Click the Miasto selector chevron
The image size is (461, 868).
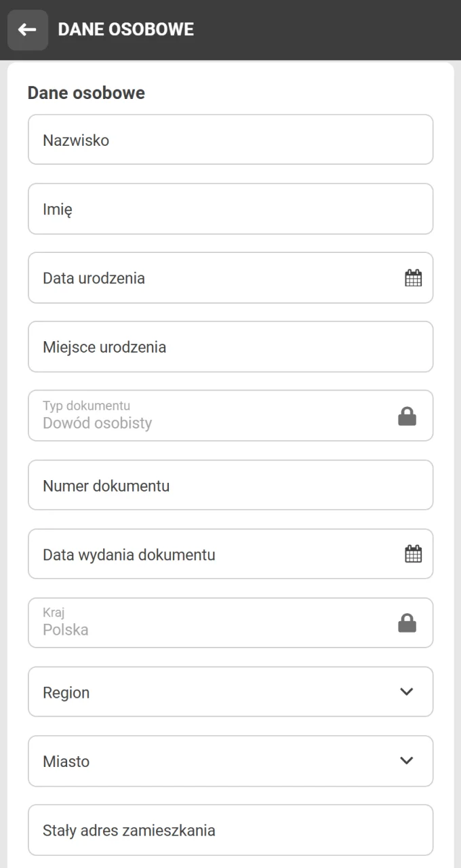[x=406, y=761]
